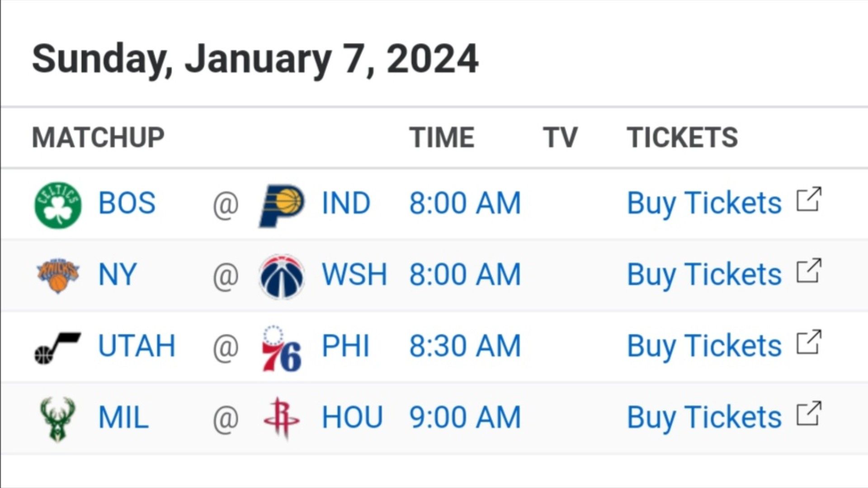Open the 9:00 AM game time link
868x488 pixels.
point(465,417)
